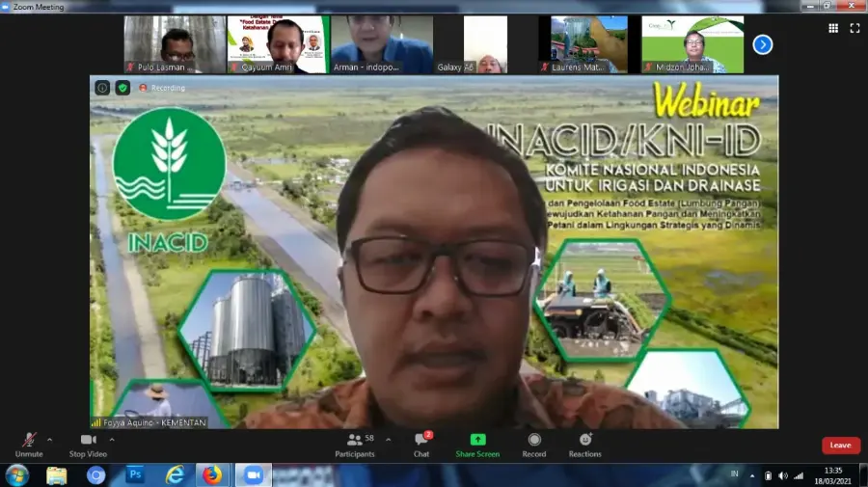Open Reactions menu
This screenshot has height=487, width=868.
(x=585, y=446)
